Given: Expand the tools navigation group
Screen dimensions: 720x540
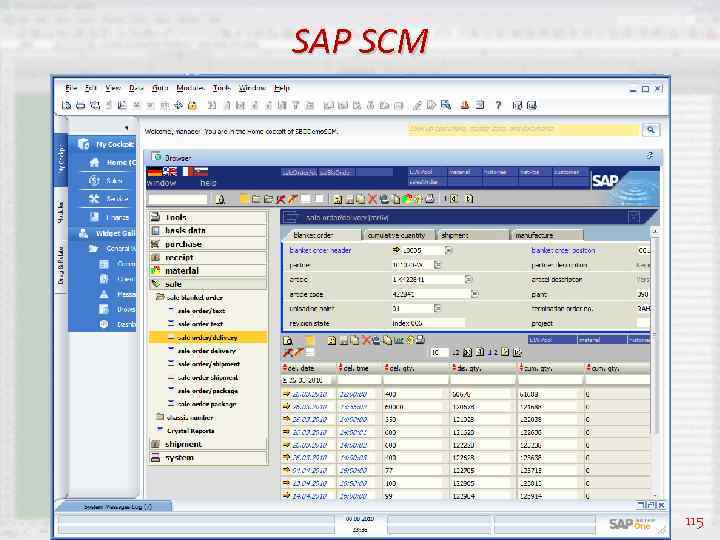Looking at the screenshot, I should [208, 217].
